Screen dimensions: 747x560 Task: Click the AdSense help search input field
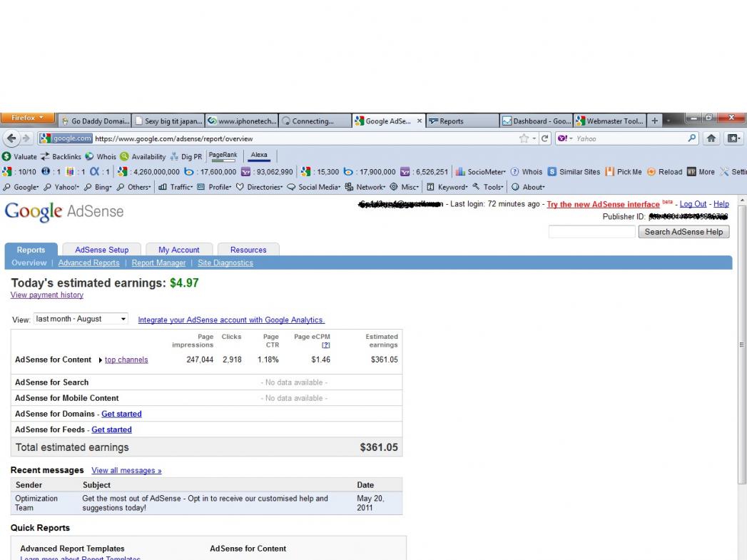click(x=591, y=232)
